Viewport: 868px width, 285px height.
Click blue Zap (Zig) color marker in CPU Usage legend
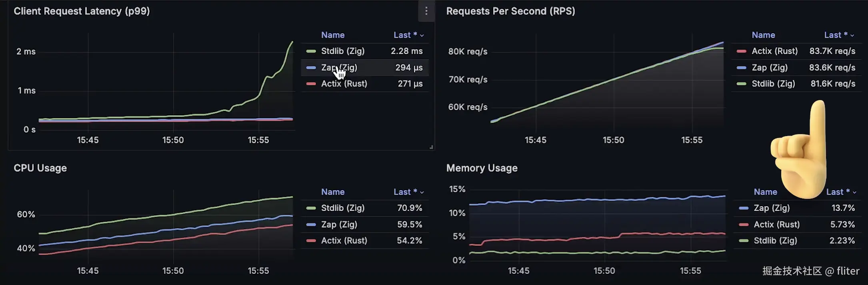(x=311, y=225)
